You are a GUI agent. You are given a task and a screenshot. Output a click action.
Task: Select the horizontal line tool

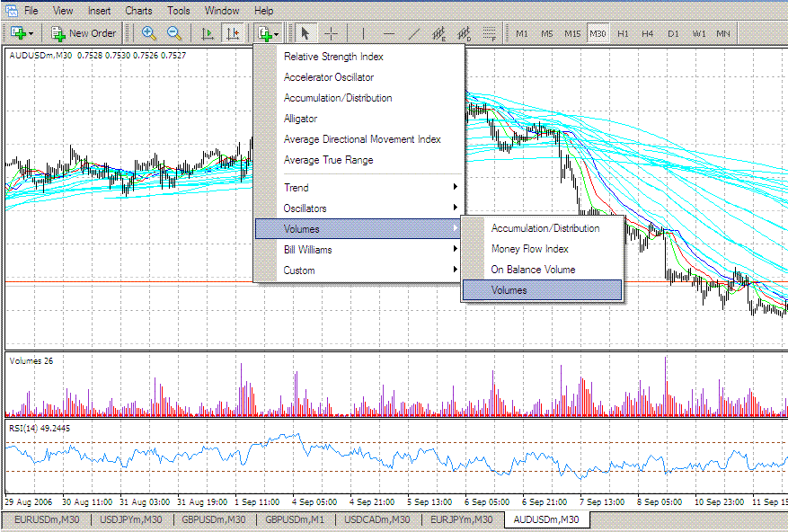coord(388,33)
